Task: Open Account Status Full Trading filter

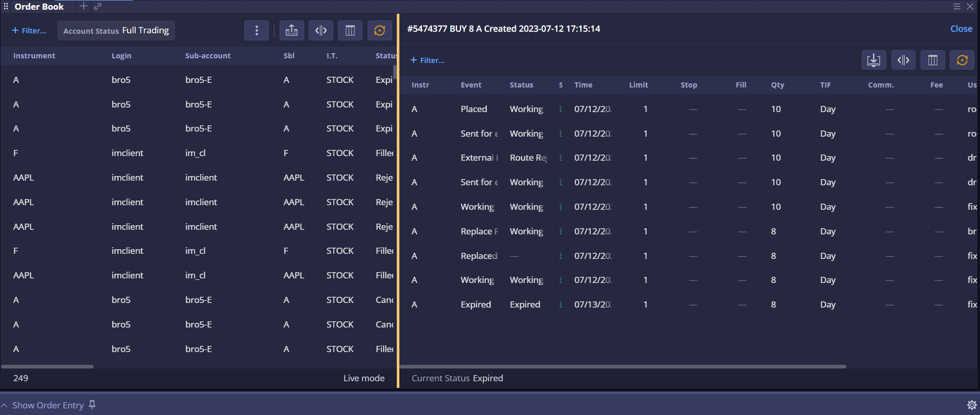Action: coord(116,31)
